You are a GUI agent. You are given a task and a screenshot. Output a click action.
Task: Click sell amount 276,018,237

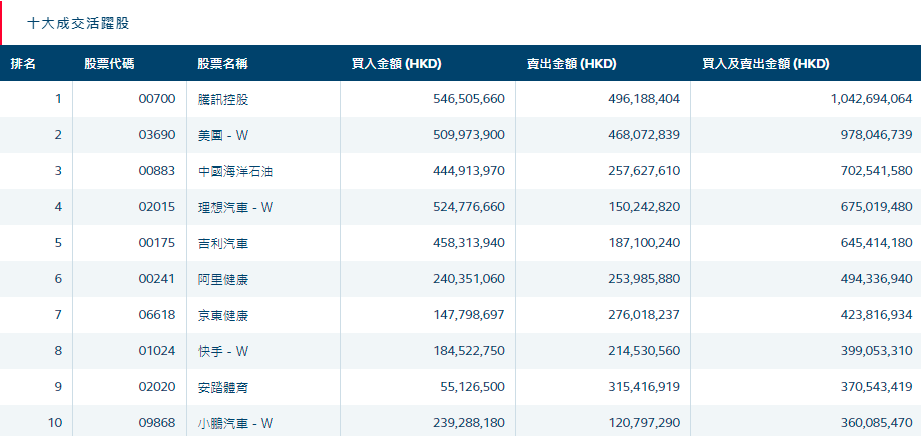[x=644, y=316]
